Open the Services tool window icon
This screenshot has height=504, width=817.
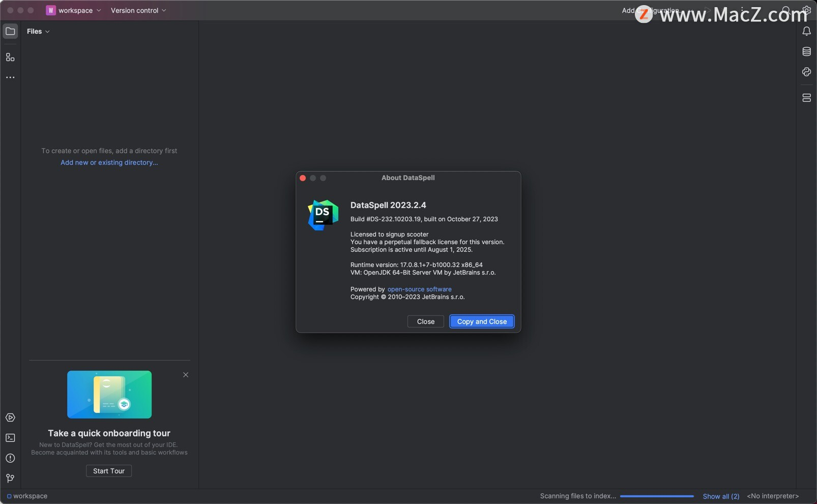click(10, 418)
